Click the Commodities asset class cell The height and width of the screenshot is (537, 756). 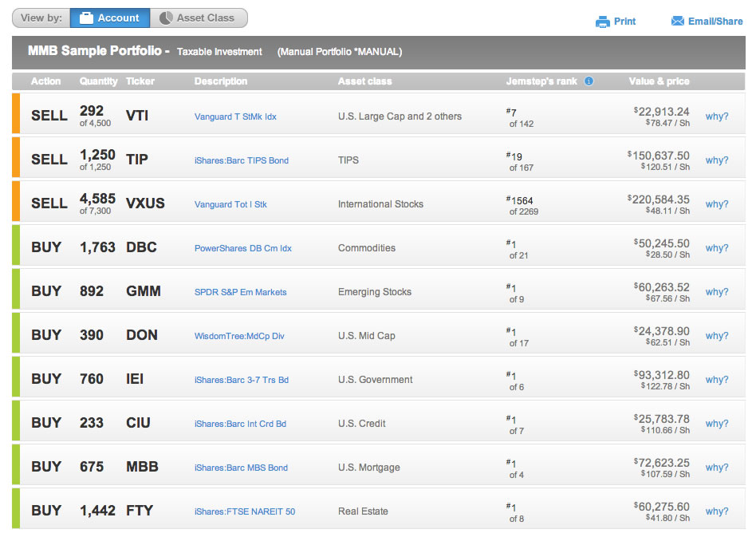(x=366, y=248)
